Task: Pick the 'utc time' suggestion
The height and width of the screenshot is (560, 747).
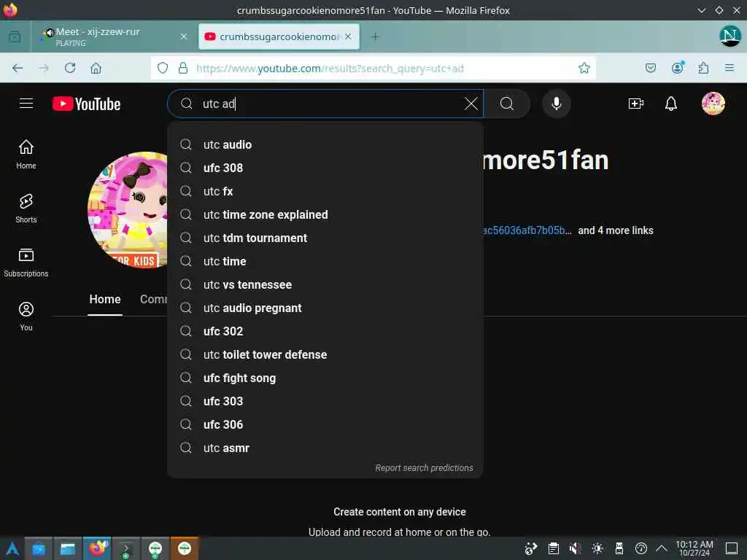Action: coord(325,262)
